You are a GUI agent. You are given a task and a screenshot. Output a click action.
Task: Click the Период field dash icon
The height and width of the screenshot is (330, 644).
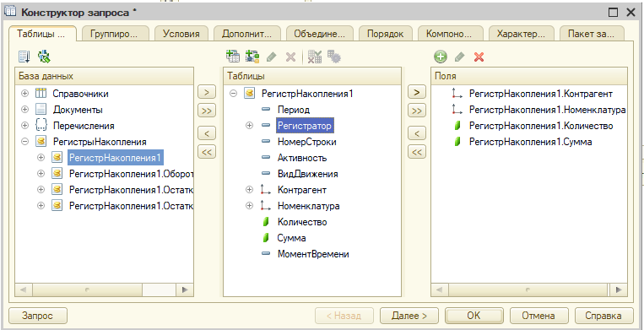pos(266,110)
